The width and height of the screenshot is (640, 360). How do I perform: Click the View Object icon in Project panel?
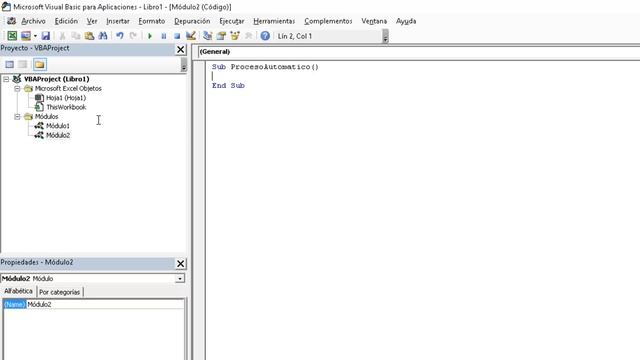(x=23, y=64)
